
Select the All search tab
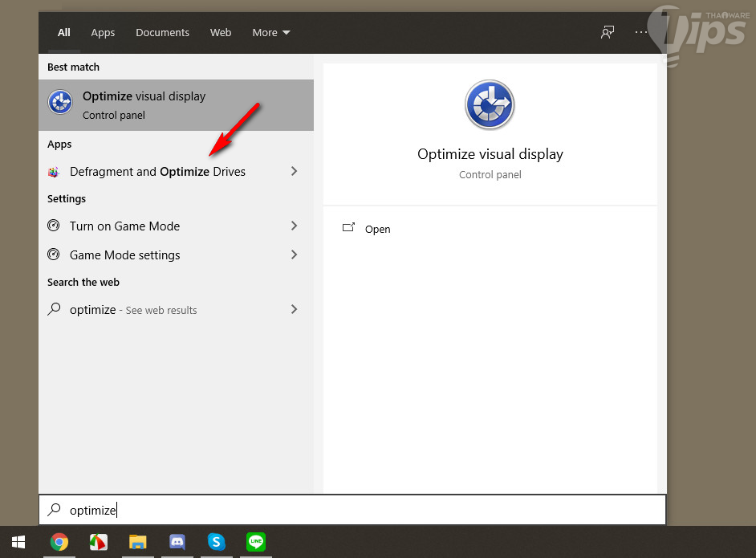pos(63,33)
